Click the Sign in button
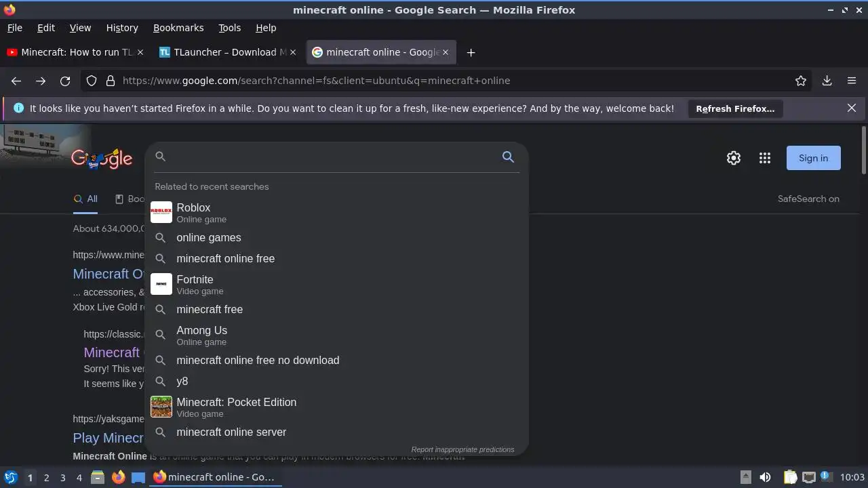The width and height of the screenshot is (868, 488). [x=813, y=158]
